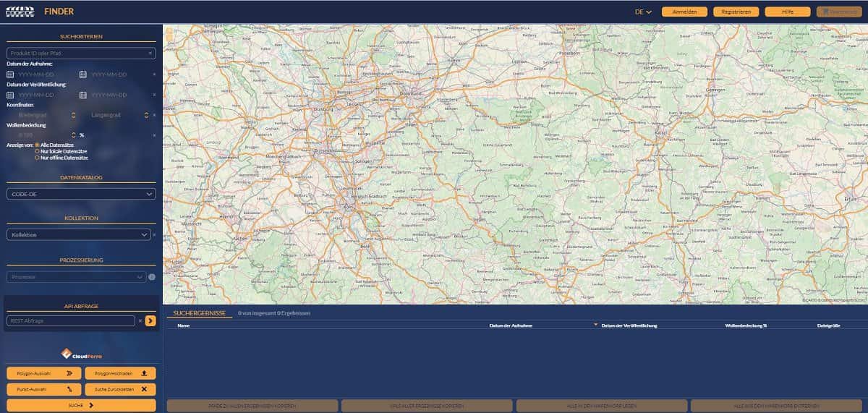The height and width of the screenshot is (413, 868).
Task: Focus the Wolkenbedeckung 0-100 input
Action: tap(42, 135)
